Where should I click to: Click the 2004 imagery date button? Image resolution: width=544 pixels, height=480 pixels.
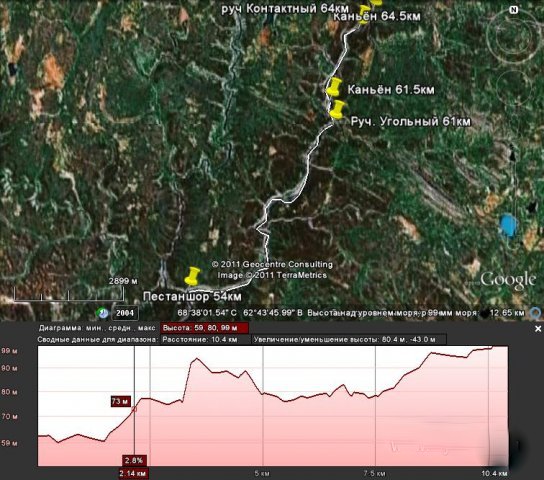[125, 313]
